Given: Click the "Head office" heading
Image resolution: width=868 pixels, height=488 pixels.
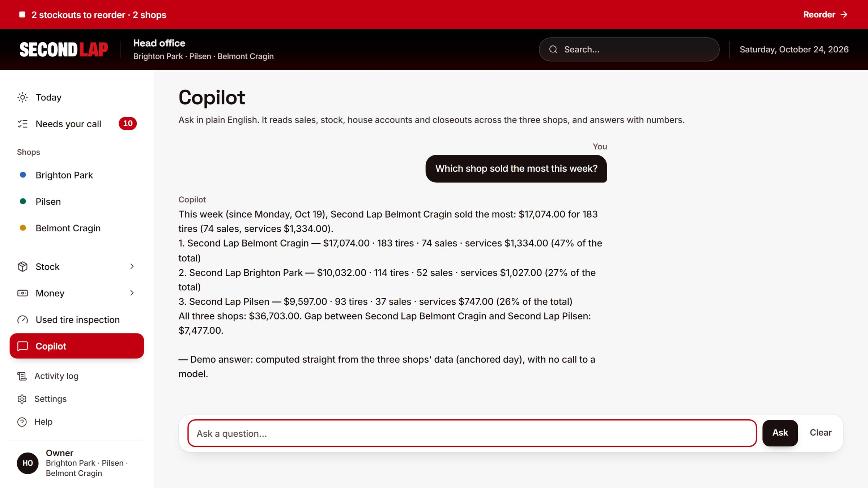Looking at the screenshot, I should coord(159,43).
